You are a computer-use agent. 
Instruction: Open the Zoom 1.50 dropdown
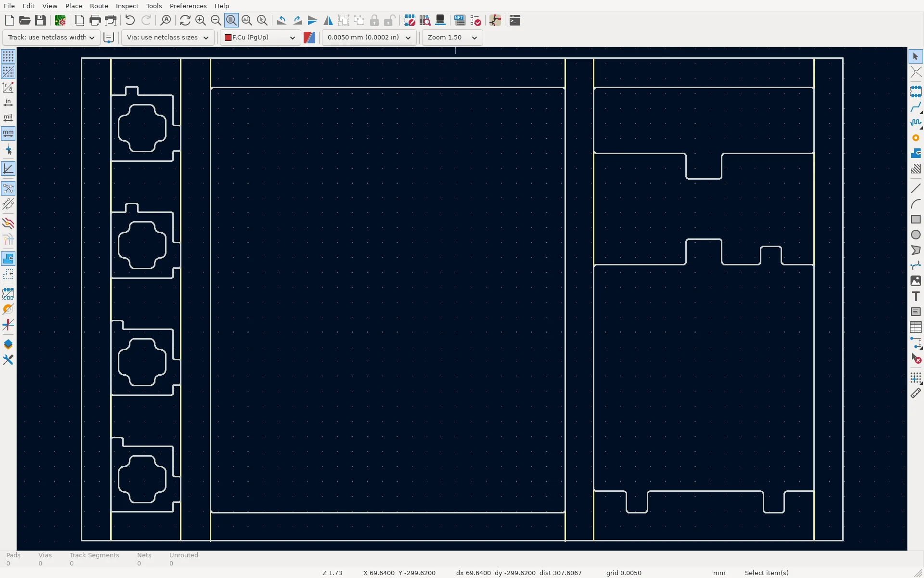click(452, 37)
